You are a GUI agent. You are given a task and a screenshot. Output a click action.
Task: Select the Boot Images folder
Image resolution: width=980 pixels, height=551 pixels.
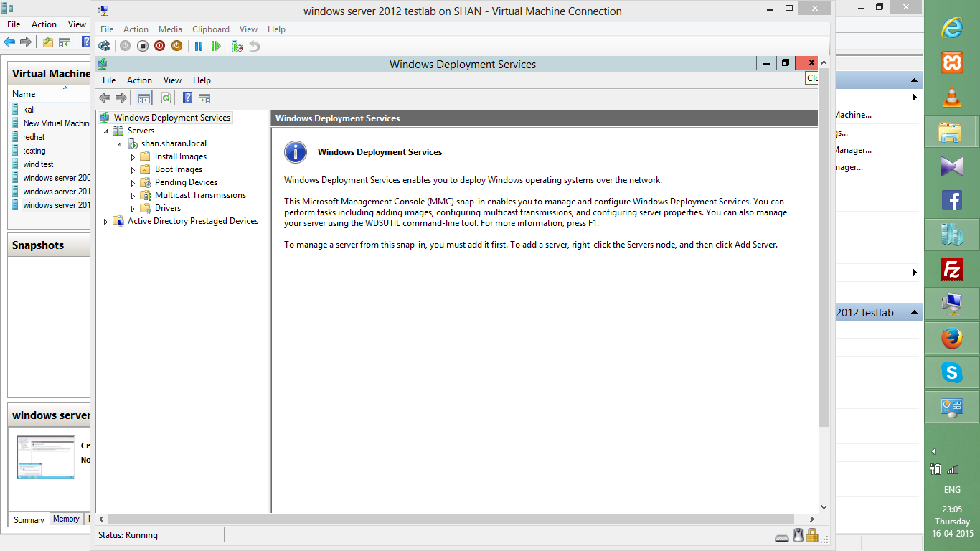[179, 169]
